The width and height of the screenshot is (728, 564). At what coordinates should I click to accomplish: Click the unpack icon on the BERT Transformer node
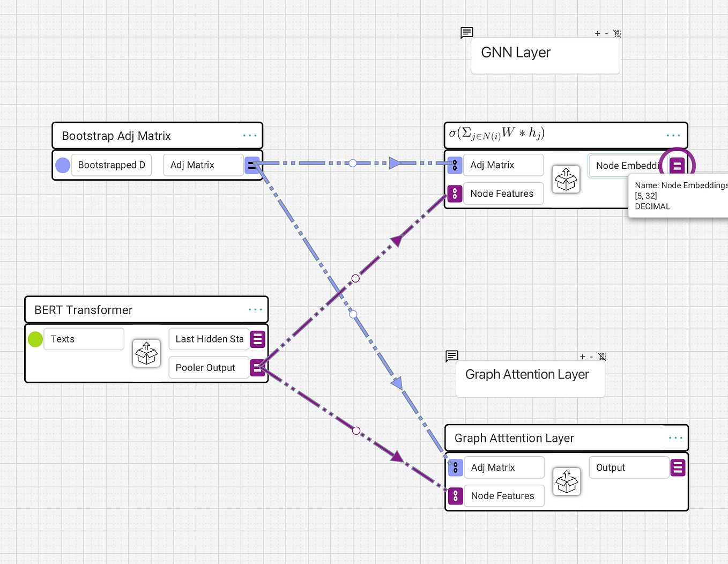pyautogui.click(x=146, y=353)
